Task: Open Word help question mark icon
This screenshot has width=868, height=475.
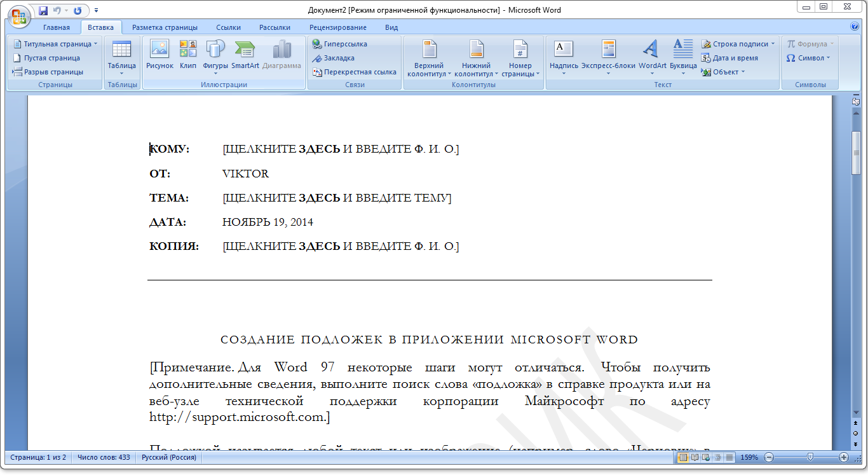Action: click(x=855, y=27)
